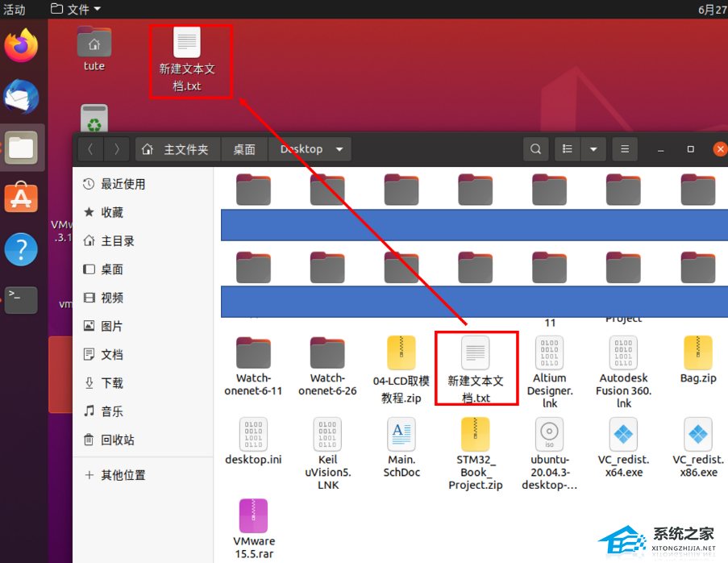Viewport: 728px width, 563px height.
Task: Open Ubuntu Software from the dock
Action: [21, 198]
